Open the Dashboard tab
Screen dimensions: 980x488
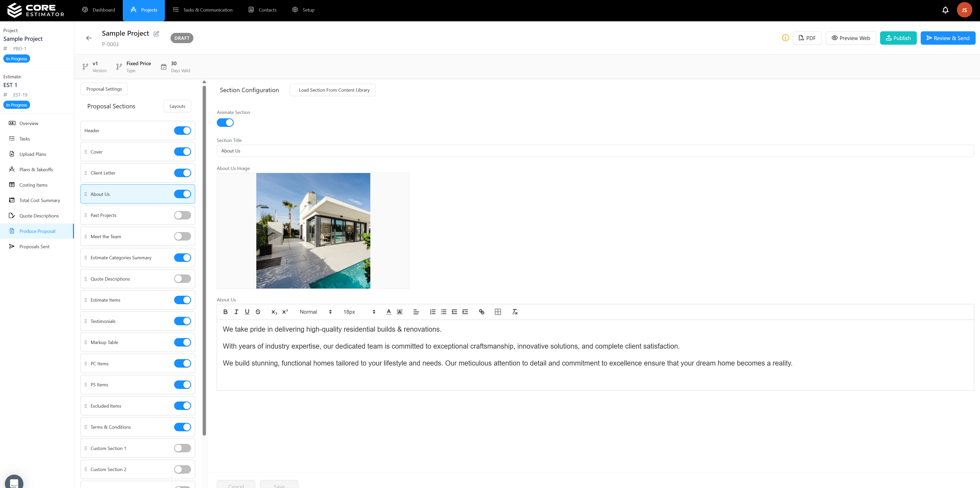click(99, 10)
